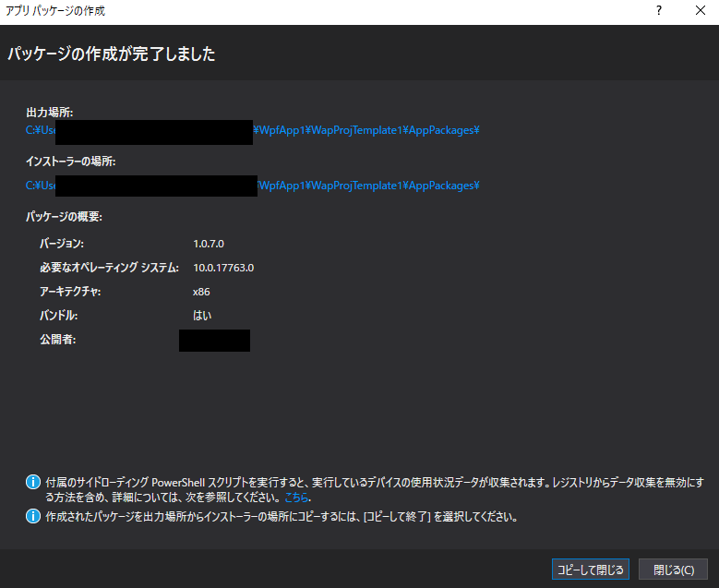Click the アーキテクチャ label

coord(70,292)
